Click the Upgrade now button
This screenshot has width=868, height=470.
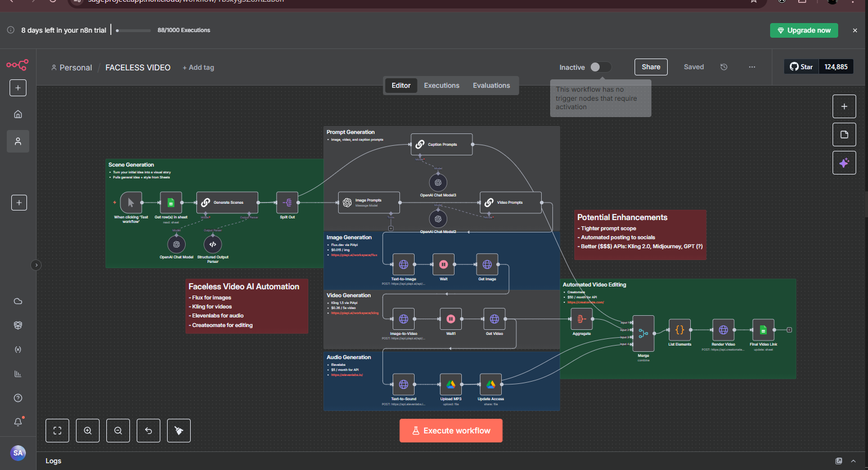804,30
